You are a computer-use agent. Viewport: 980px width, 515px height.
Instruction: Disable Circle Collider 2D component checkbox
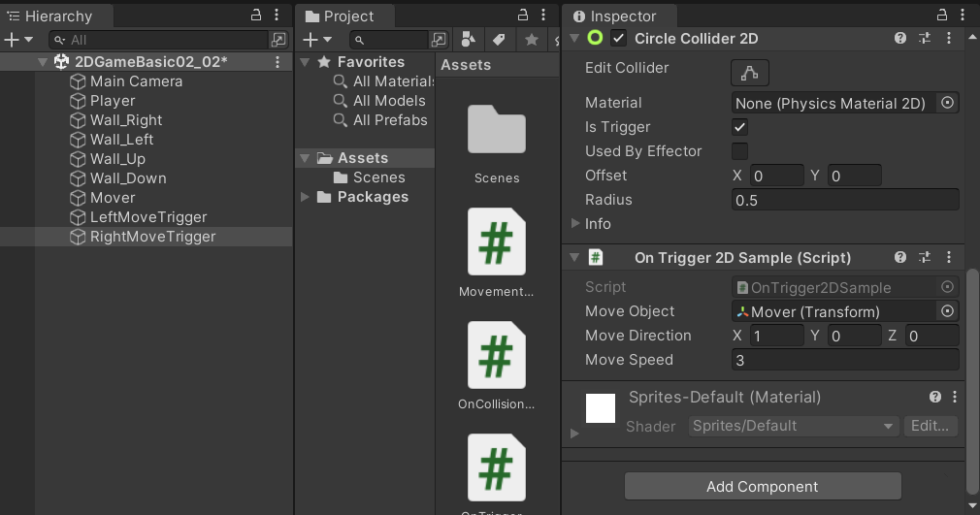coord(619,38)
